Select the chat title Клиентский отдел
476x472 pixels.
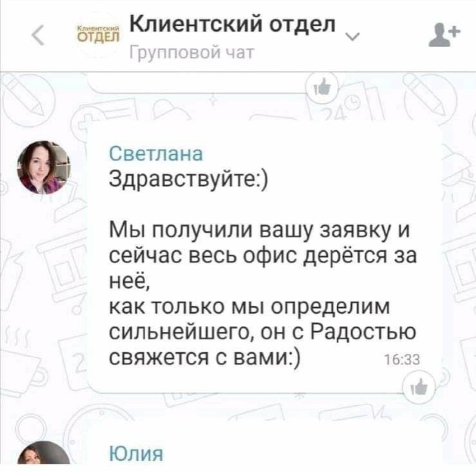(233, 24)
